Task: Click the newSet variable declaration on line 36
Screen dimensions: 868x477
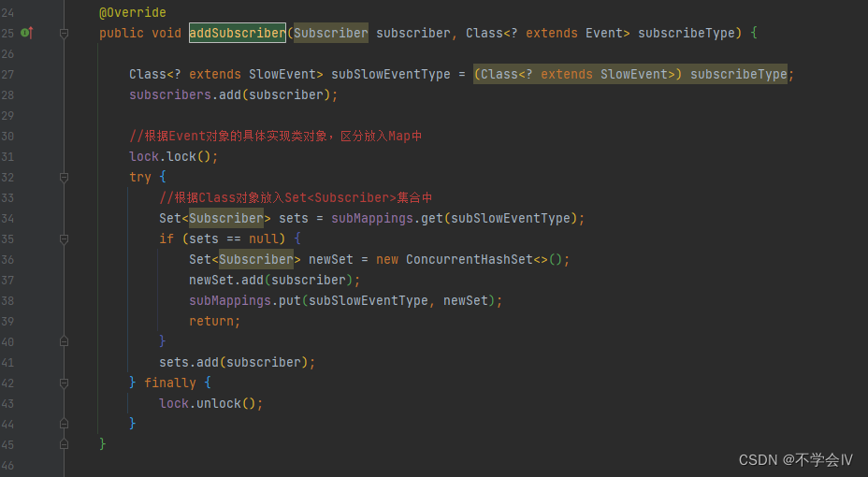Action: 330,259
